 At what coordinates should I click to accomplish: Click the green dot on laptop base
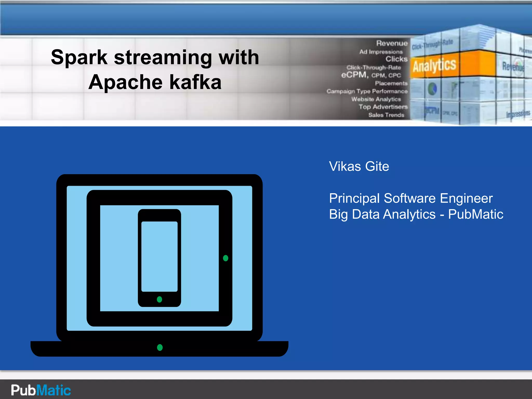(x=160, y=347)
